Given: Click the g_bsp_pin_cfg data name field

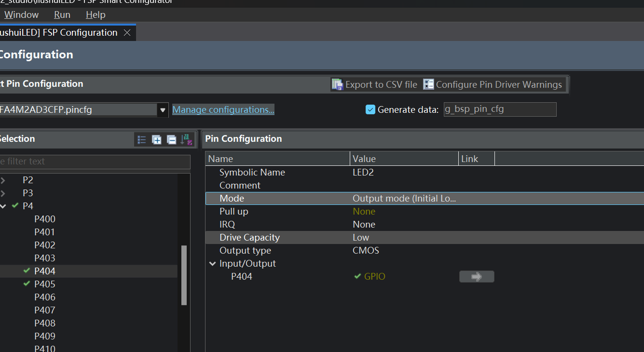Looking at the screenshot, I should pos(500,109).
